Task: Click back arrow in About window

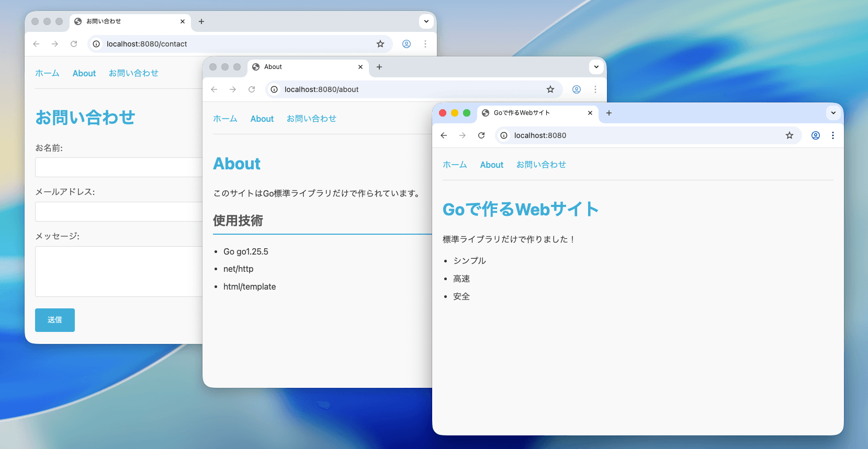Action: (x=214, y=89)
